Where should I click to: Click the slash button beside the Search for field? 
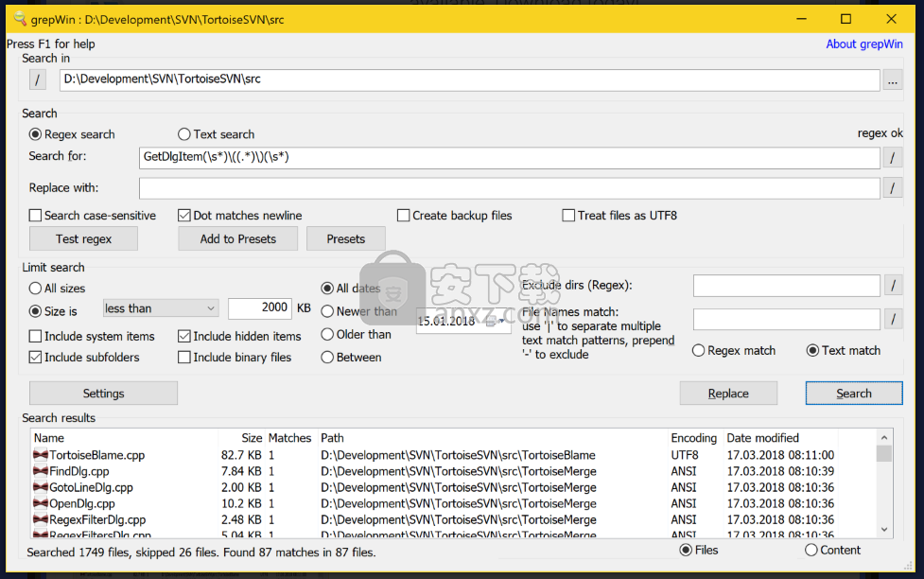pyautogui.click(x=892, y=157)
